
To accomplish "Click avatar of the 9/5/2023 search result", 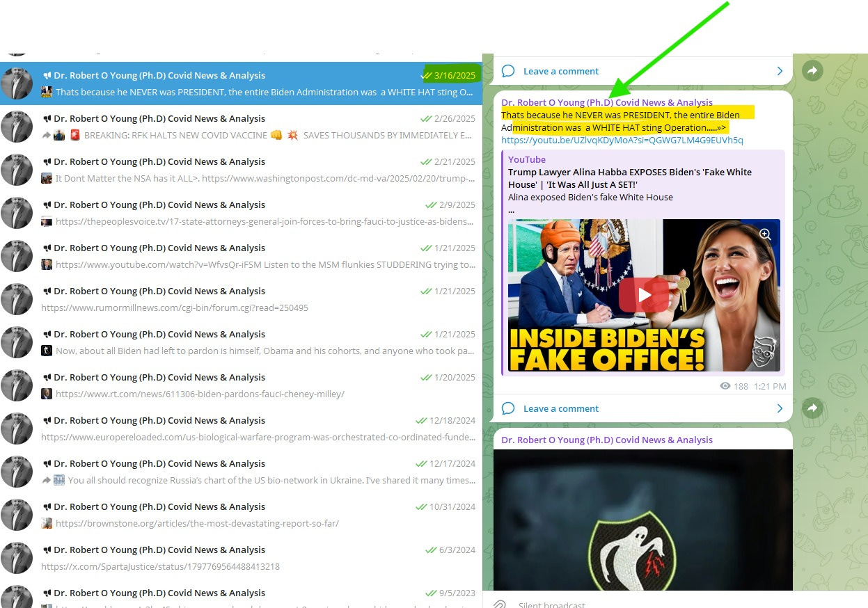I will [x=17, y=597].
